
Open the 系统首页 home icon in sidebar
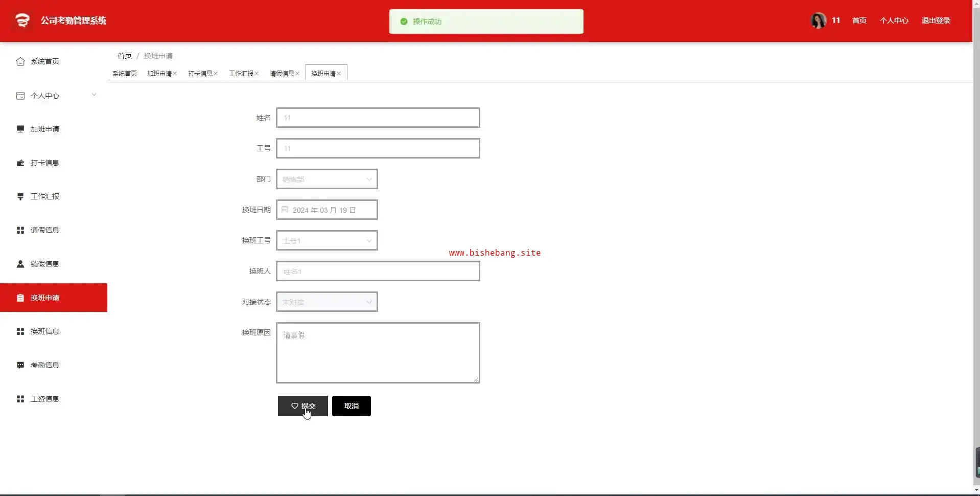coord(20,61)
